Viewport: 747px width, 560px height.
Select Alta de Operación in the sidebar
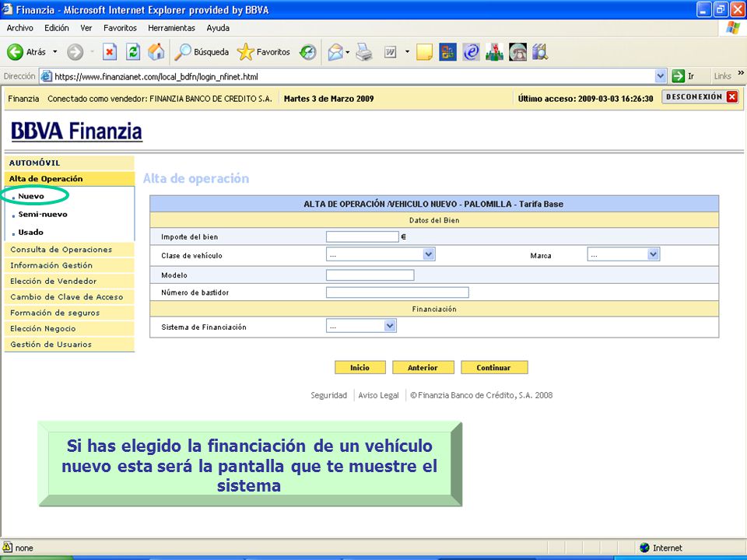[69, 179]
